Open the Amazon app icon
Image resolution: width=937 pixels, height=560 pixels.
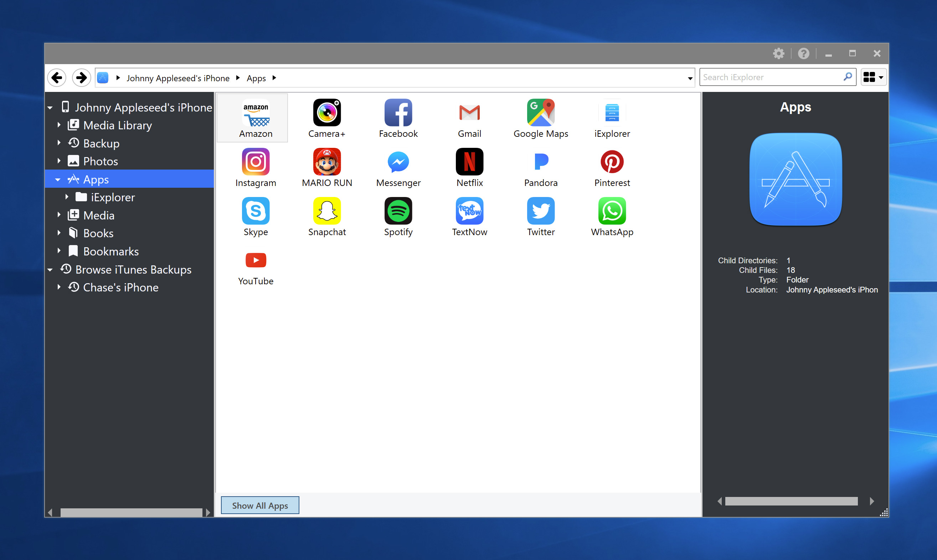(256, 113)
